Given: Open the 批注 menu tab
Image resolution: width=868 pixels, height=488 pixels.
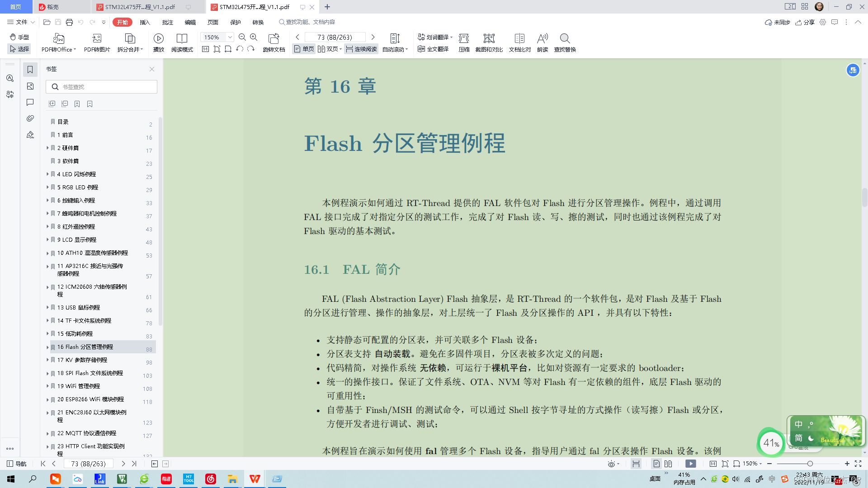Looking at the screenshot, I should [167, 22].
